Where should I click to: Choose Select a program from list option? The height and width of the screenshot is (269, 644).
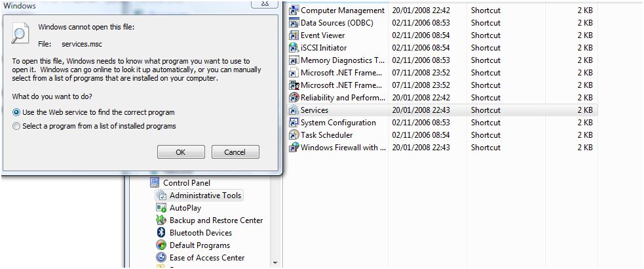pyautogui.click(x=16, y=126)
